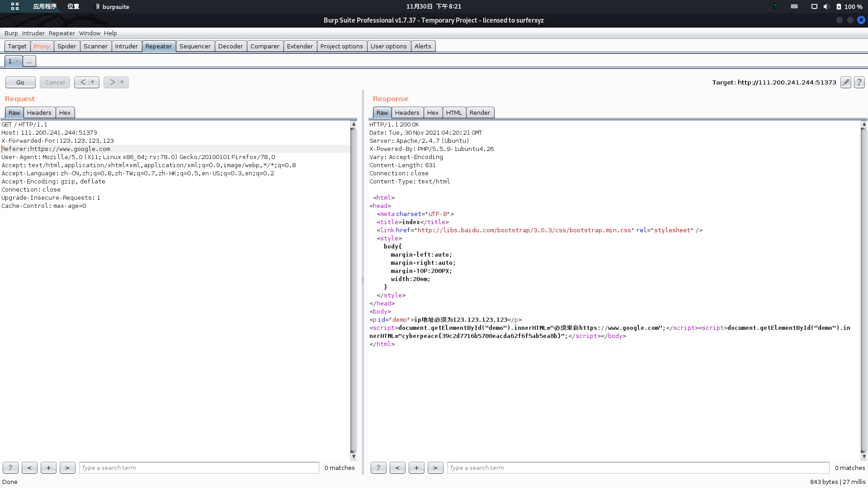Switch response view to Render
This screenshot has width=868, height=488.
(x=479, y=113)
